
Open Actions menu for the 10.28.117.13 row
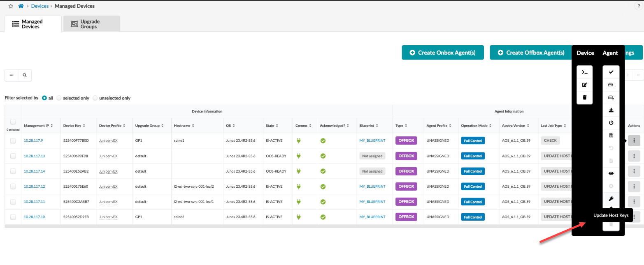[x=634, y=156]
